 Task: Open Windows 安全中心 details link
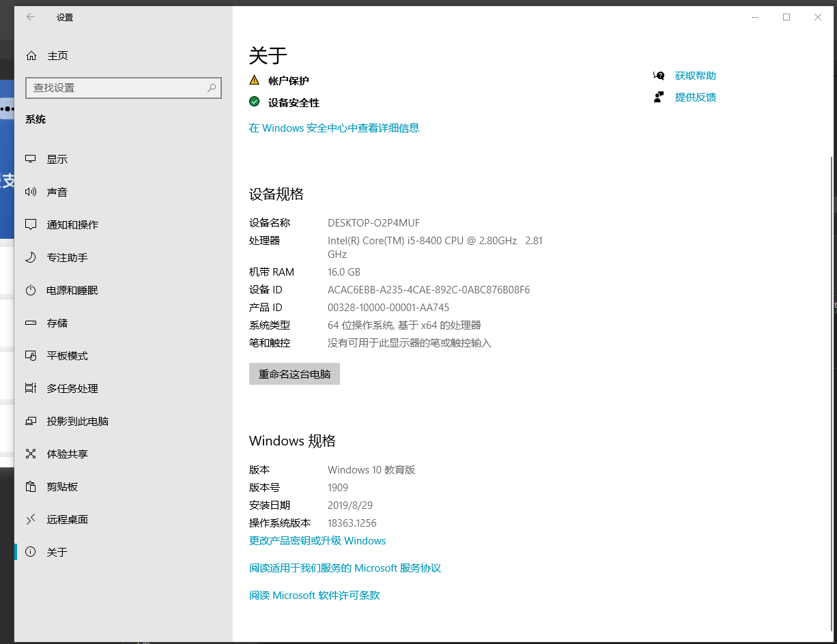click(x=334, y=128)
